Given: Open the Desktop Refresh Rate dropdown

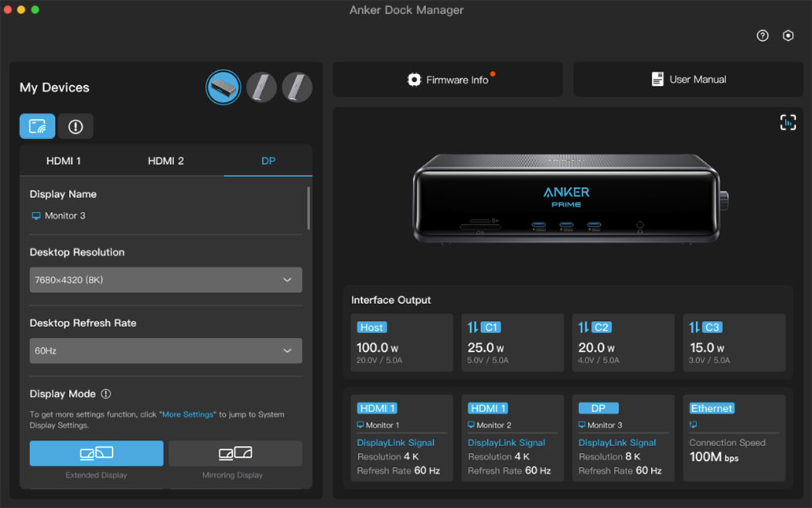Looking at the screenshot, I should [165, 350].
